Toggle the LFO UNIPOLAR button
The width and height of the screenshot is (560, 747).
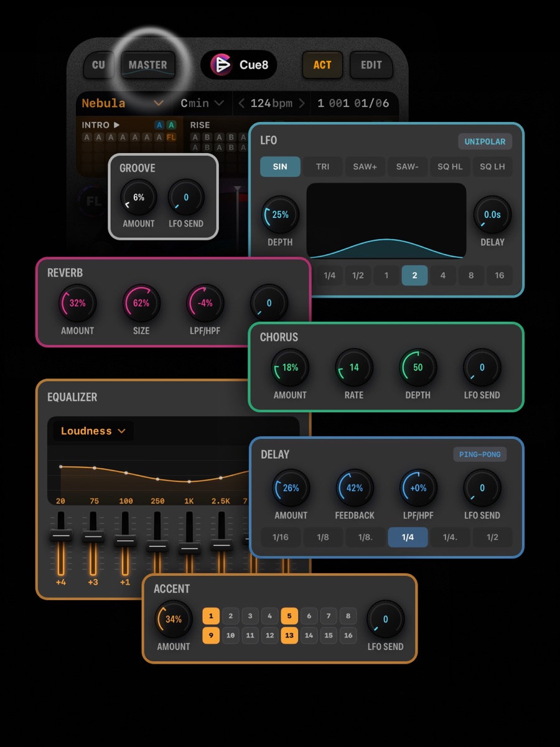click(x=485, y=141)
